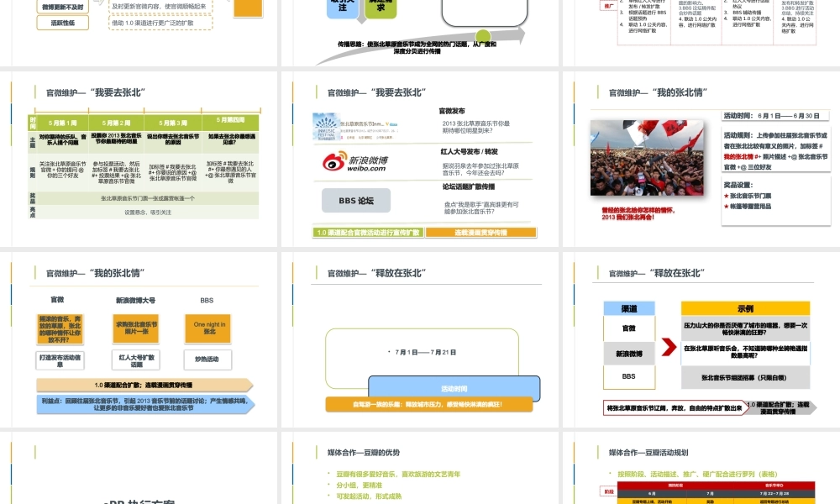
Task: Click the 奖品设置 label
Action: point(738,185)
